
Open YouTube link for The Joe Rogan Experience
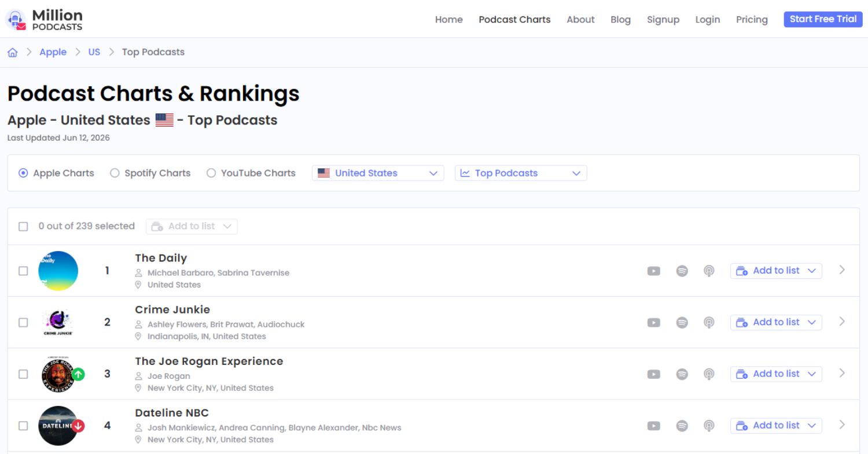654,374
